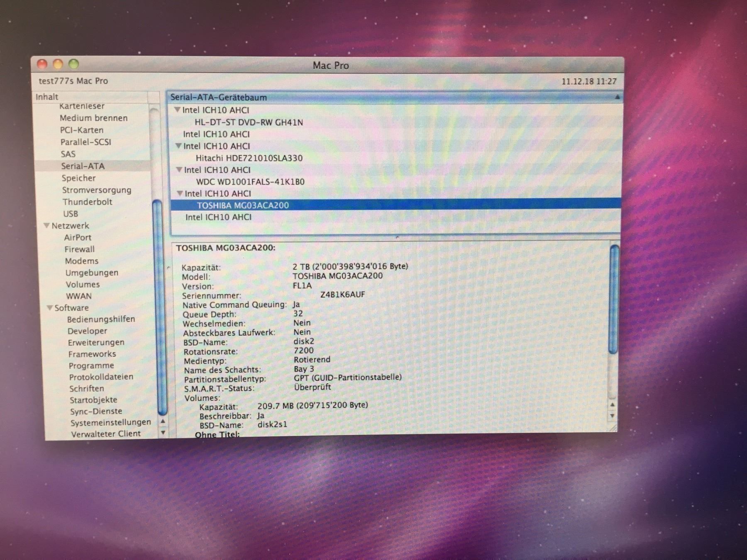Click the S.M.A.R.T.-Status value Überprüft
Viewport: 747px width, 560px height.
312,387
